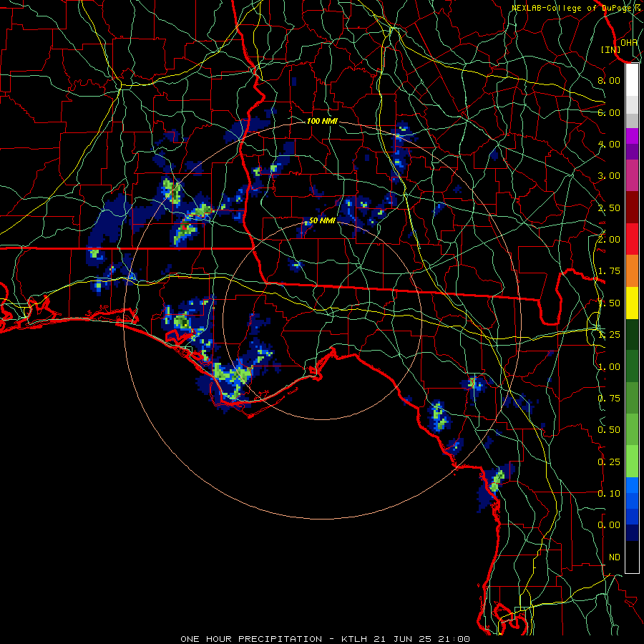Pick the orange legend swatch
This screenshot has height=644, width=644.
click(x=632, y=271)
